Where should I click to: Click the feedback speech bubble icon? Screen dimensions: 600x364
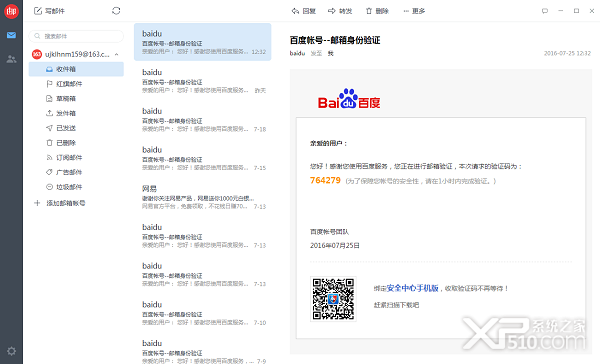pos(545,11)
